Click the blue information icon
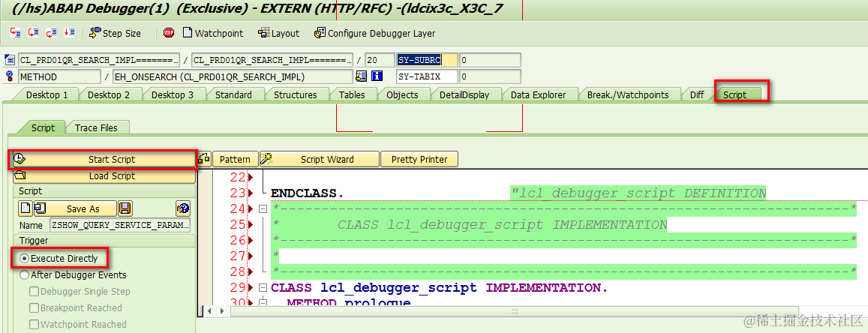 (377, 76)
